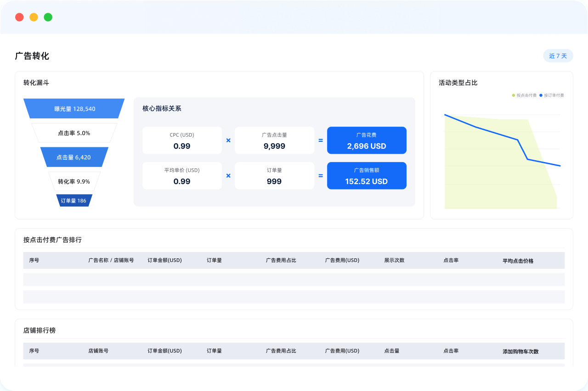Viewport: 588px width, 391px height.
Task: Select the 曝光量 128,540 funnel segment
Action: [x=74, y=109]
